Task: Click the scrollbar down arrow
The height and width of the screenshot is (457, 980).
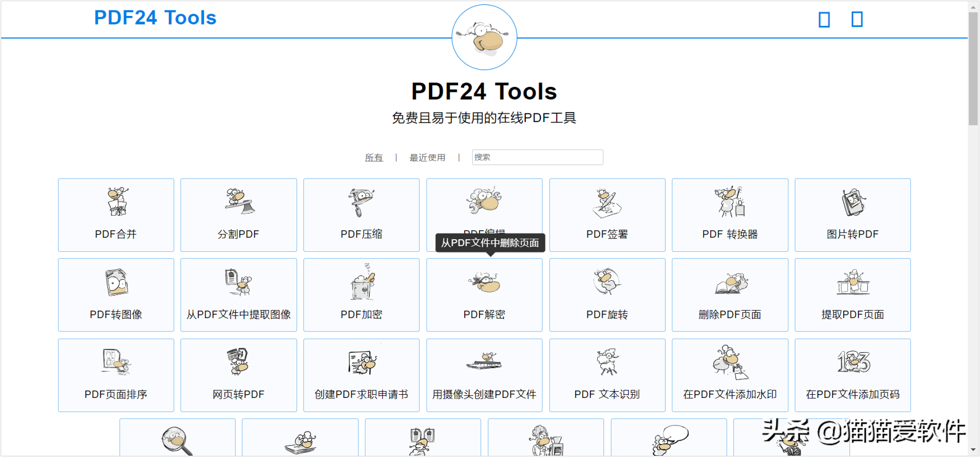Action: click(x=973, y=450)
